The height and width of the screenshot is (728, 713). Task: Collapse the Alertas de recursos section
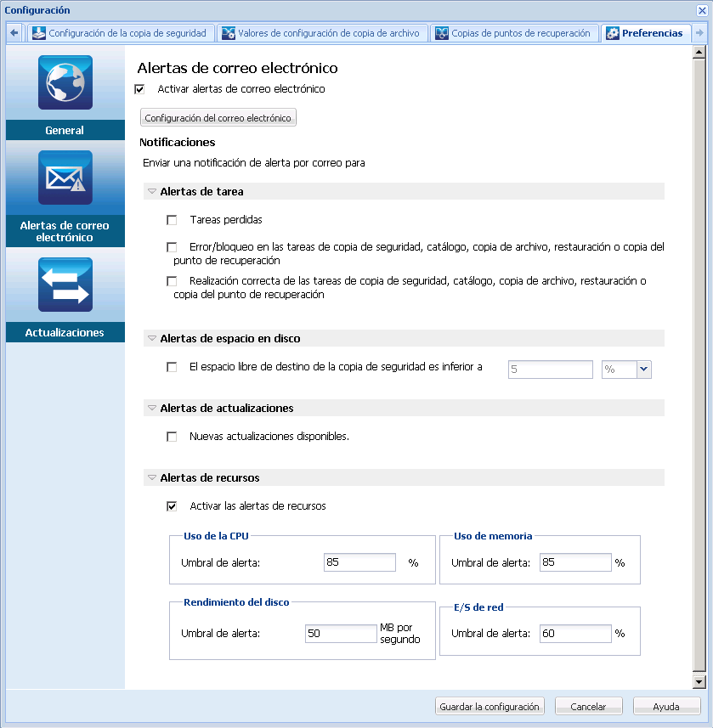tap(152, 477)
